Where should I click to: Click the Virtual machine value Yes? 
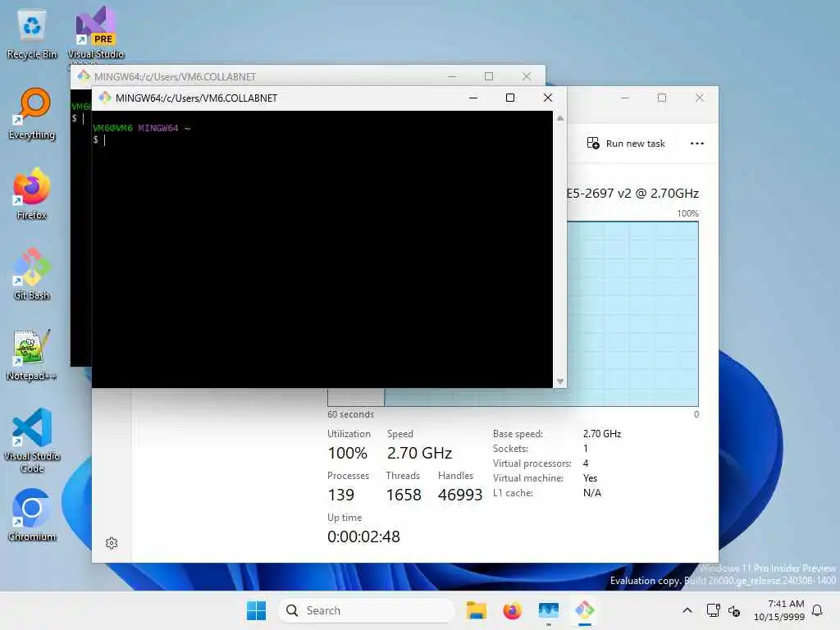[x=590, y=478]
